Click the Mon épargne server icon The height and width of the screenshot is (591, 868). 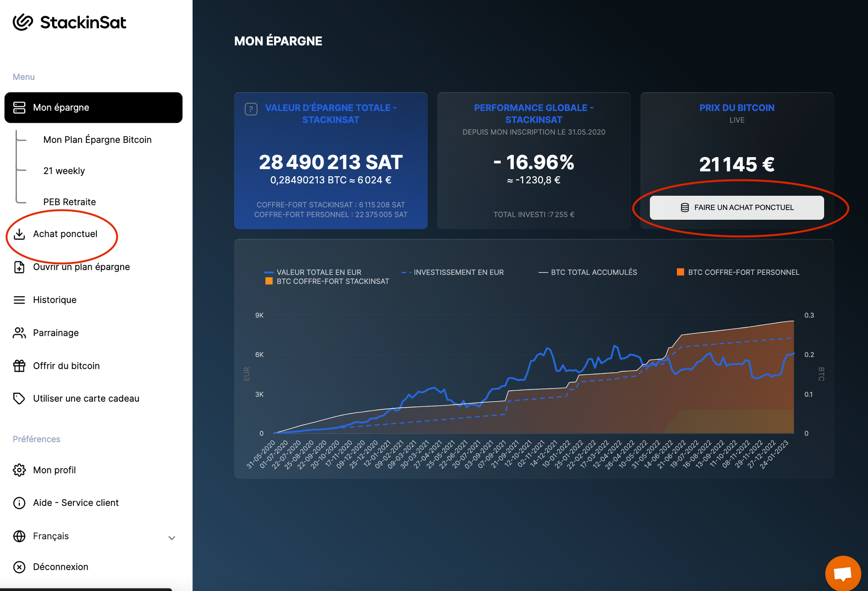tap(19, 108)
